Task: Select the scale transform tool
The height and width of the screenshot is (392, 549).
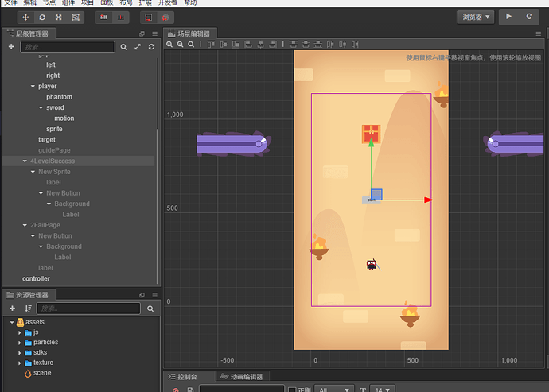Action: point(59,17)
